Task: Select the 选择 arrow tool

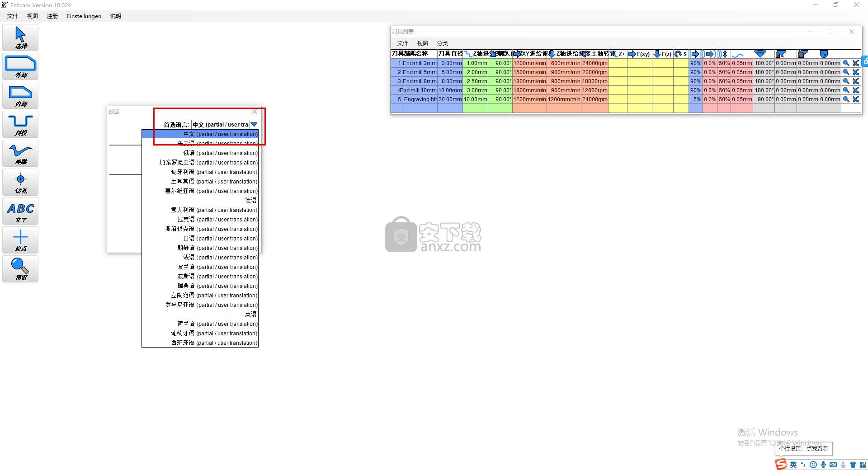Action: coord(20,38)
